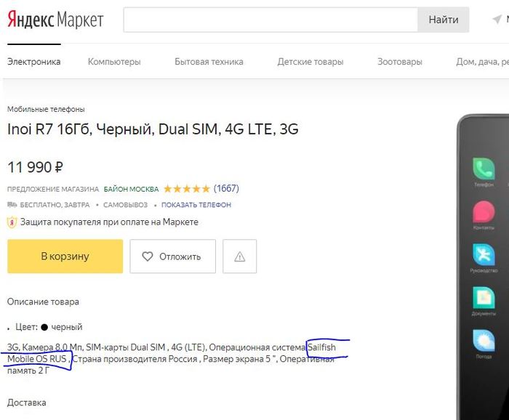Viewport: 509px width, 420px height.
Task: Click the Погода weather app icon
Action: pyautogui.click(x=484, y=339)
